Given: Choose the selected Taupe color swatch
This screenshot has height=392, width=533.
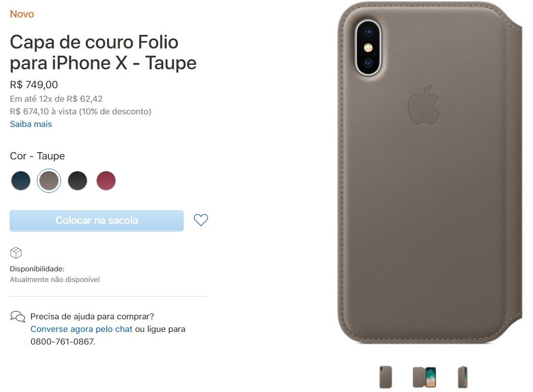Looking at the screenshot, I should tap(49, 181).
